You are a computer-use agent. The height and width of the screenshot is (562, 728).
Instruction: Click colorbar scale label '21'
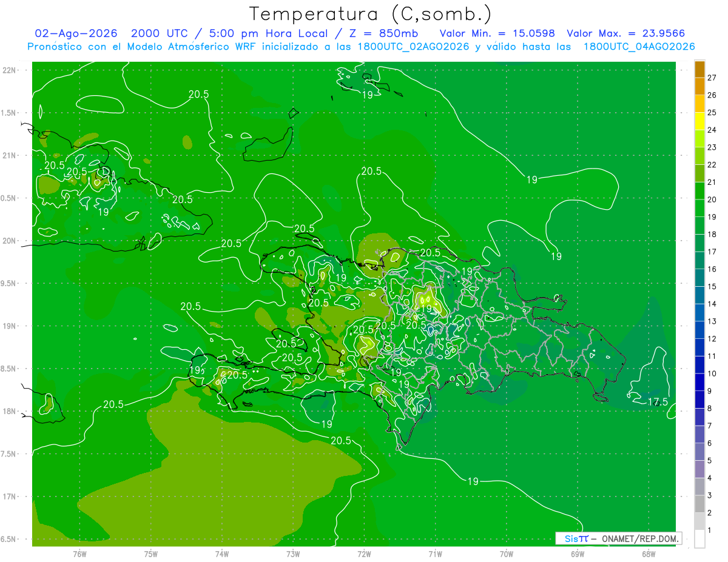pos(712,182)
